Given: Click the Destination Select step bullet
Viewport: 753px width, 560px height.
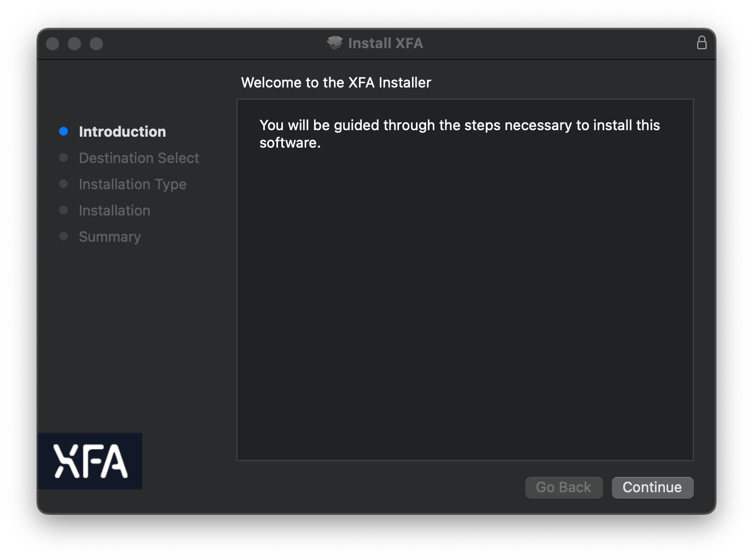Looking at the screenshot, I should click(x=63, y=157).
